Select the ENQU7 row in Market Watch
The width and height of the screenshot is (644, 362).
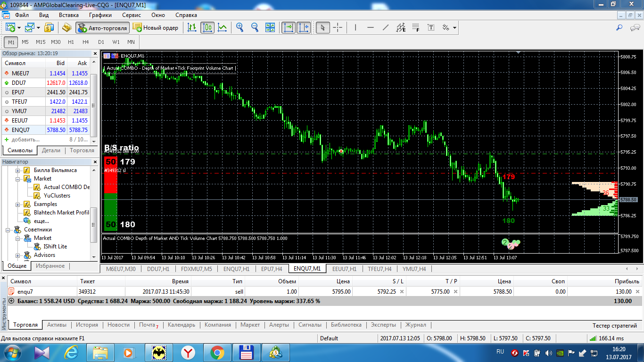click(x=46, y=130)
